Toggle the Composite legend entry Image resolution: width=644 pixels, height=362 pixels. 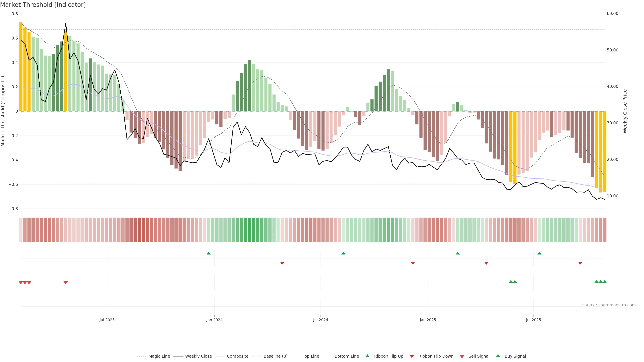pyautogui.click(x=237, y=356)
